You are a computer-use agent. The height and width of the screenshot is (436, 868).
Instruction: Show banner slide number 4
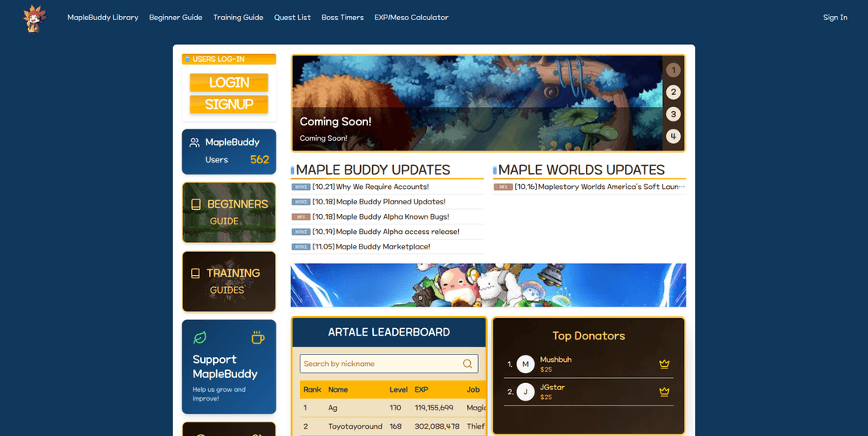(674, 137)
